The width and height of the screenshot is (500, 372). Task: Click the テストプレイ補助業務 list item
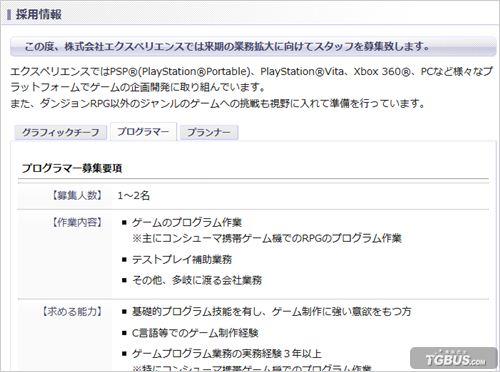(x=182, y=259)
